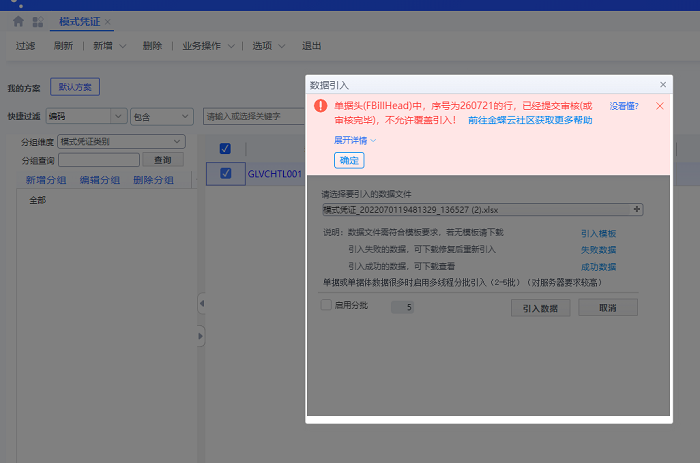Screen dimensions: 700x463
Task: Open the 业务操作 menu
Action: [x=208, y=45]
